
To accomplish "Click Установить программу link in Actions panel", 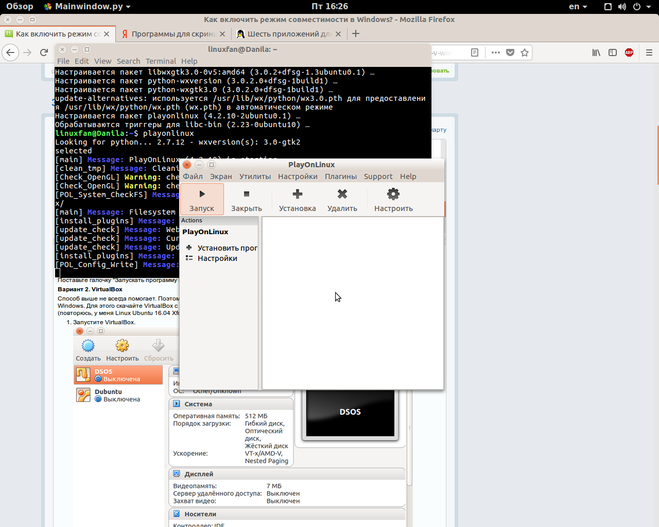I will [222, 248].
